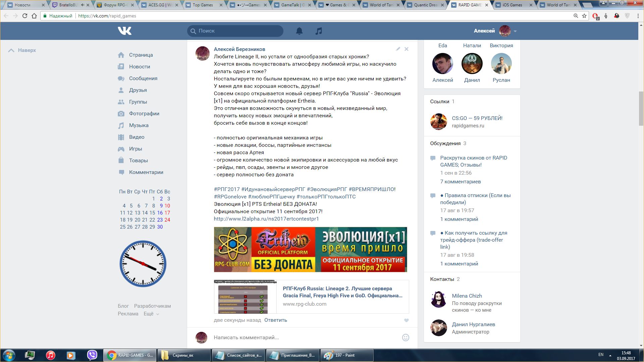Open Музыка in the sidebar
Image resolution: width=644 pixels, height=362 pixels.
tap(139, 125)
